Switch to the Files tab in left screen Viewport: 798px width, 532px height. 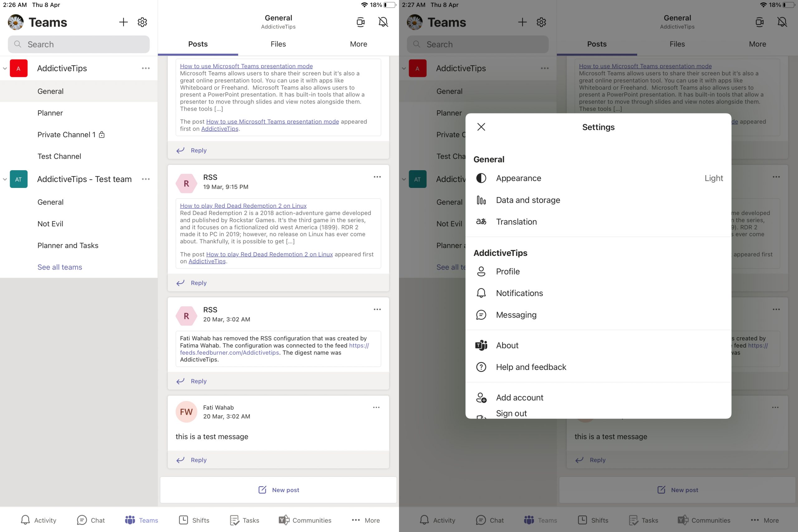click(x=278, y=44)
